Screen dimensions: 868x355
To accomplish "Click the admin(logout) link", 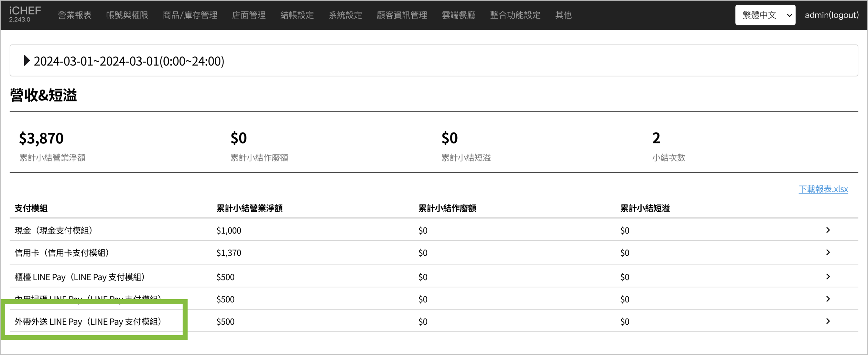I will coord(831,15).
